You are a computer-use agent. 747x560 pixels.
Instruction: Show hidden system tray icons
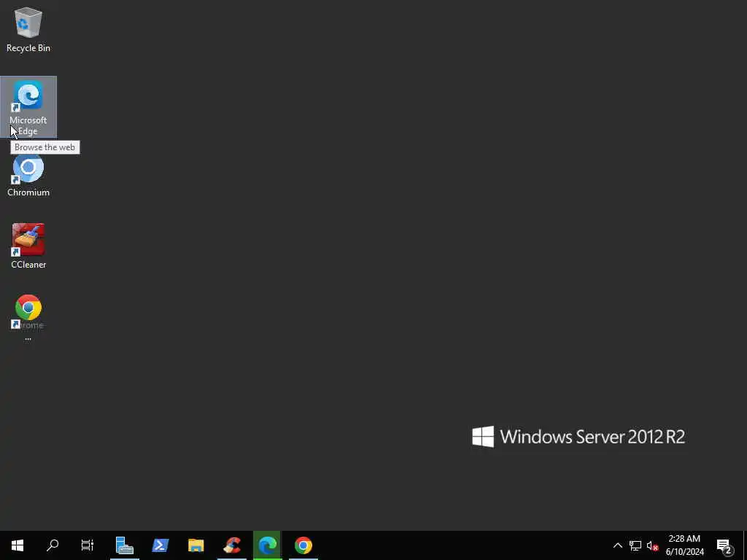[x=617, y=545]
